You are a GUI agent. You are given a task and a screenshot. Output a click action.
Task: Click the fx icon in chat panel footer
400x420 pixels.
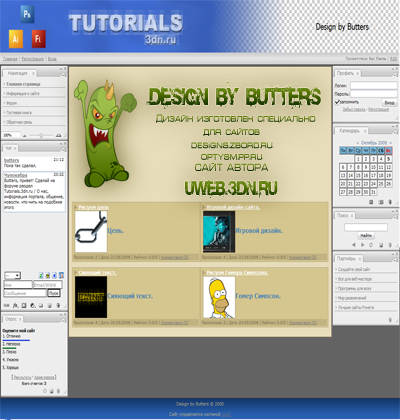point(16,305)
